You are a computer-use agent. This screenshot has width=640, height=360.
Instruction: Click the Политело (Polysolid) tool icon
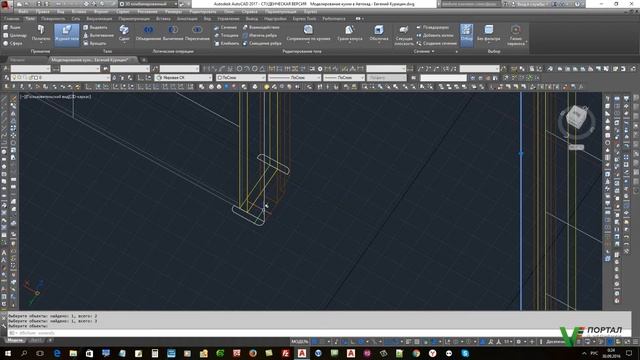[41, 30]
